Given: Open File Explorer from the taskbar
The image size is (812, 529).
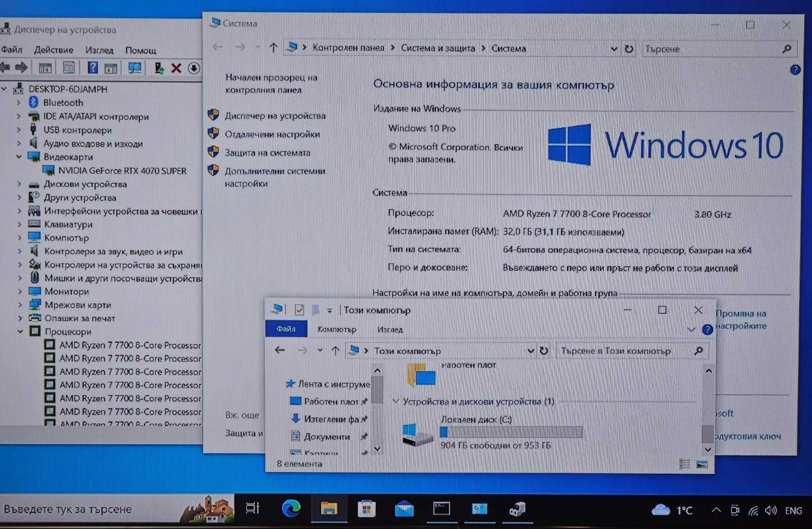Looking at the screenshot, I should tap(329, 508).
